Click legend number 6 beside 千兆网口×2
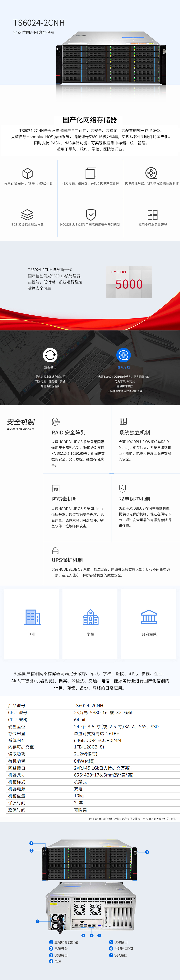The height and width of the screenshot is (980, 180). click(111, 949)
